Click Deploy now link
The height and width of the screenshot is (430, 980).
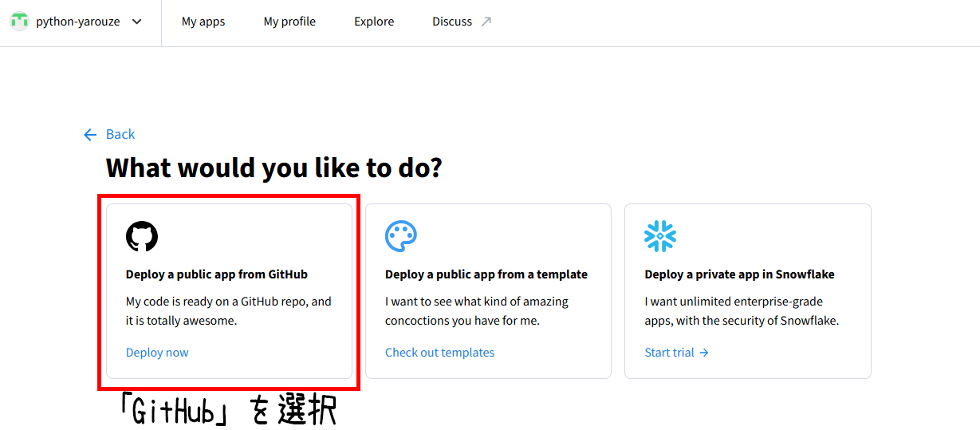coord(157,352)
